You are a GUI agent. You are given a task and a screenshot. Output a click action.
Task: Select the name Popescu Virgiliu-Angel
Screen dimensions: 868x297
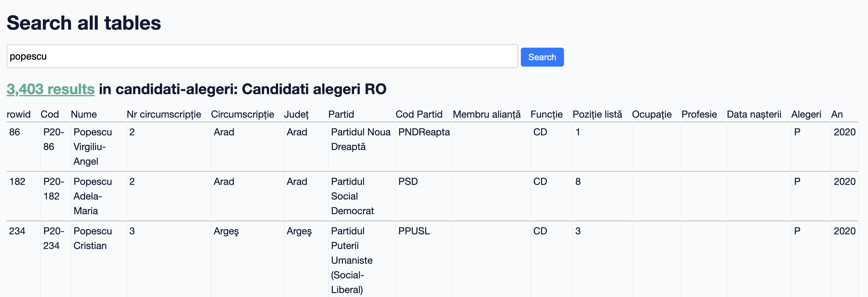[93, 146]
